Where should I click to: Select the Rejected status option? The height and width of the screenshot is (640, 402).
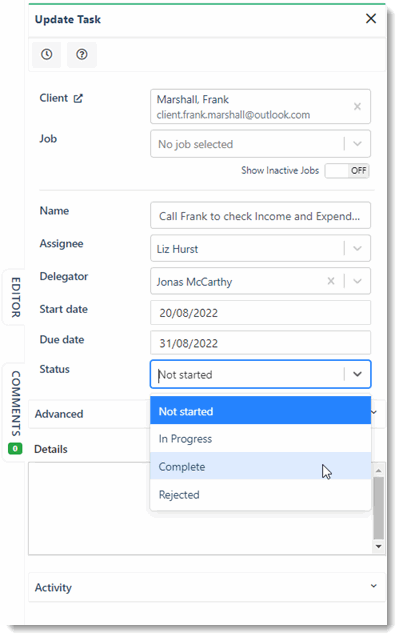tap(260, 495)
